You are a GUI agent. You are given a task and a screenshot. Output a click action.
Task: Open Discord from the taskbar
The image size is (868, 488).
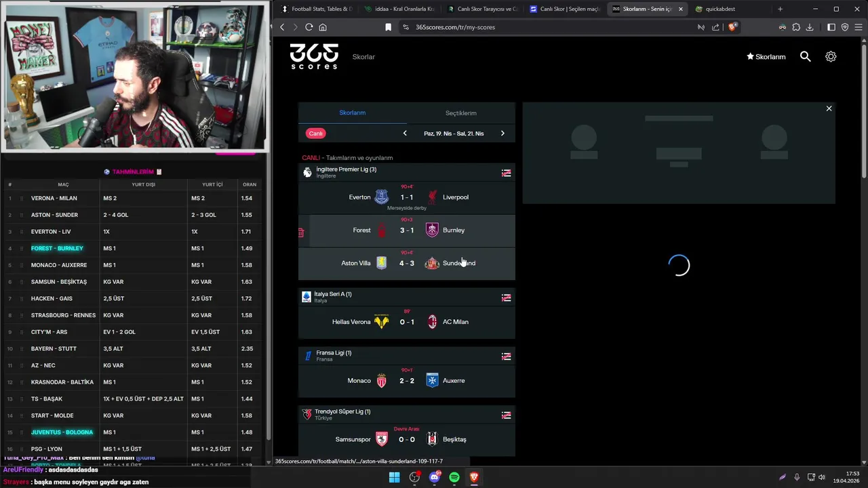coord(435,477)
